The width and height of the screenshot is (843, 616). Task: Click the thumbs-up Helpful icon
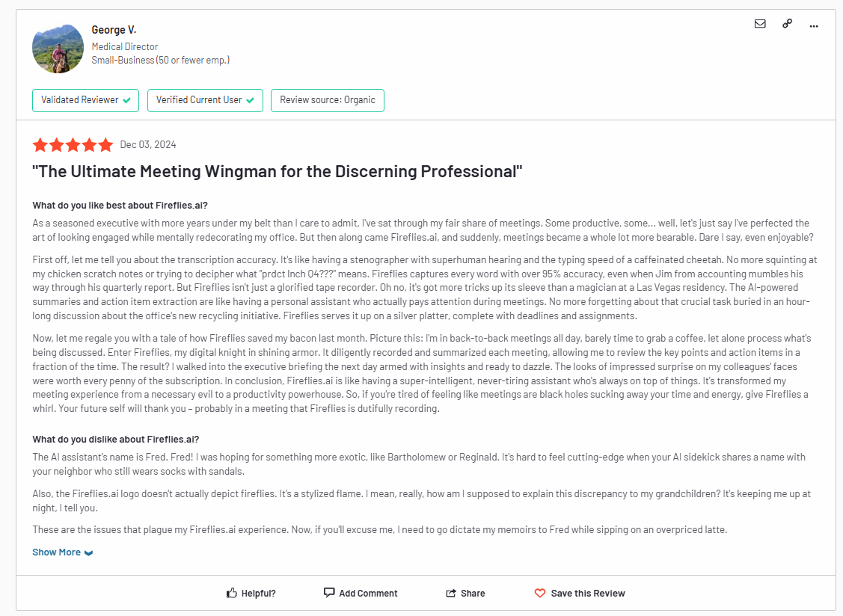tap(232, 593)
